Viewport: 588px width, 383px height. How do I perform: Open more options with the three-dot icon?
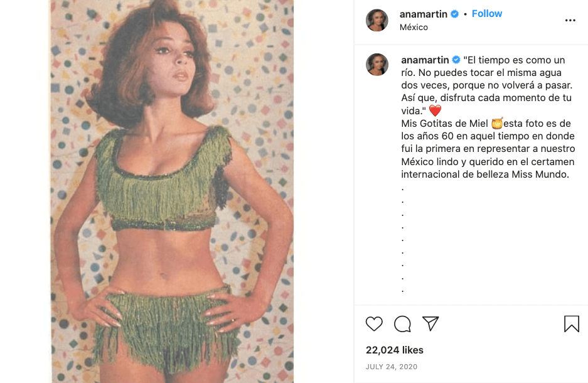click(x=570, y=19)
